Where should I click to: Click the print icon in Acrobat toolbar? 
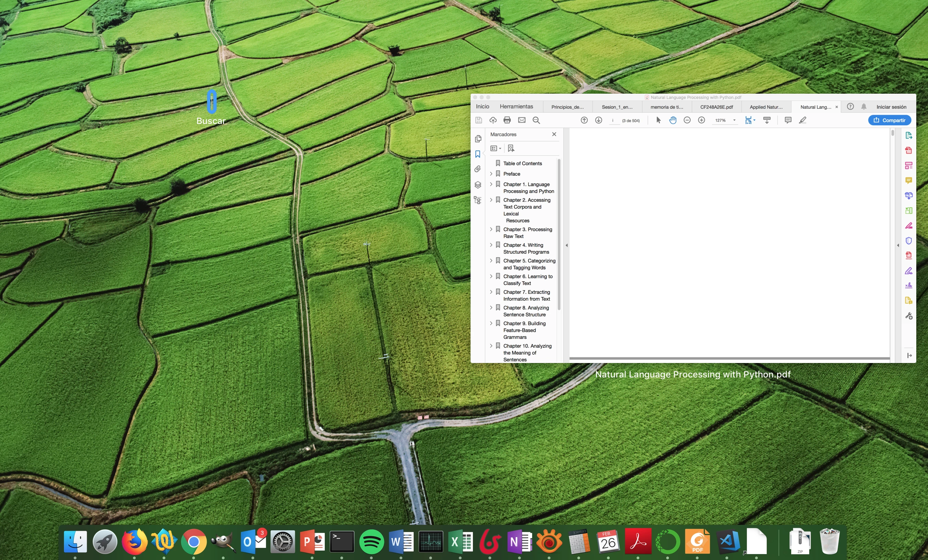click(x=507, y=120)
